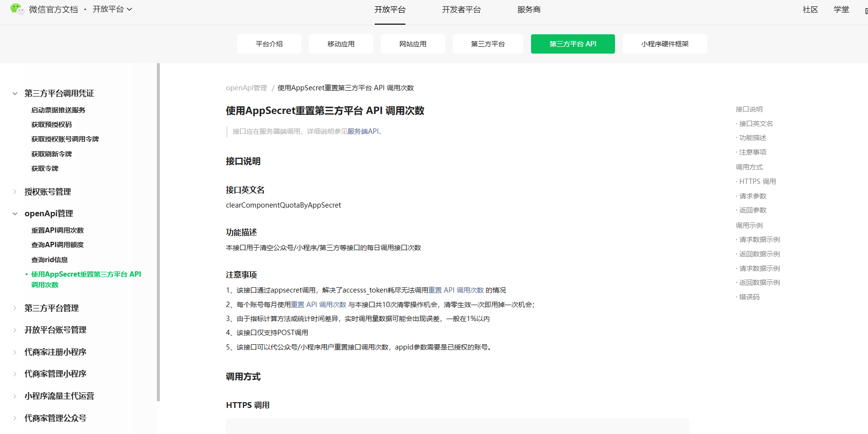This screenshot has height=434, width=868.
Task: Open the 小程序硬件框架 tab button
Action: coord(665,44)
